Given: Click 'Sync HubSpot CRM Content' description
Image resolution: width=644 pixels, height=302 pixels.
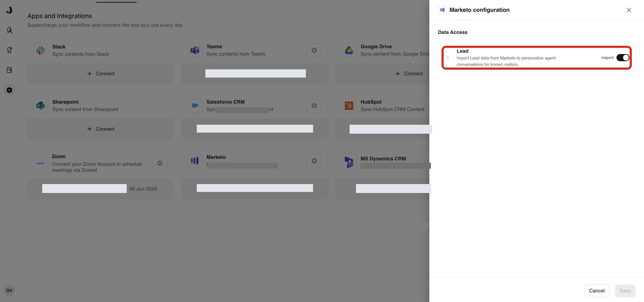Looking at the screenshot, I should (x=392, y=109).
